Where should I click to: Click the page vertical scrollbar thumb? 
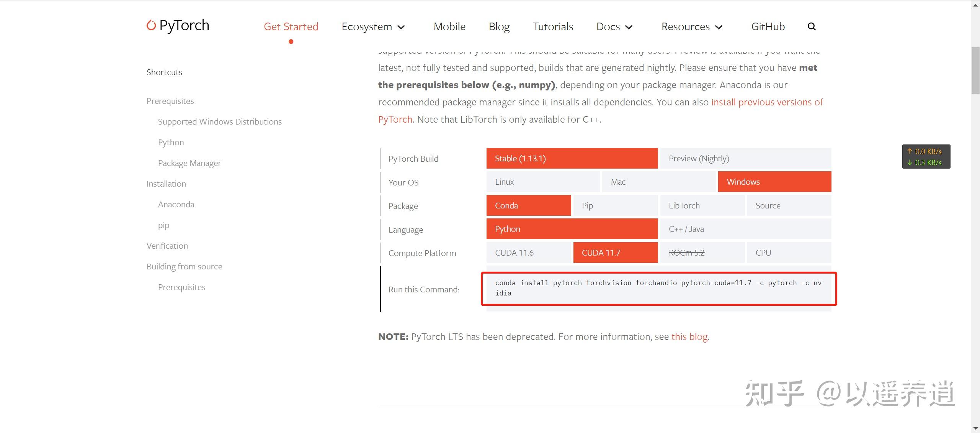point(975,71)
